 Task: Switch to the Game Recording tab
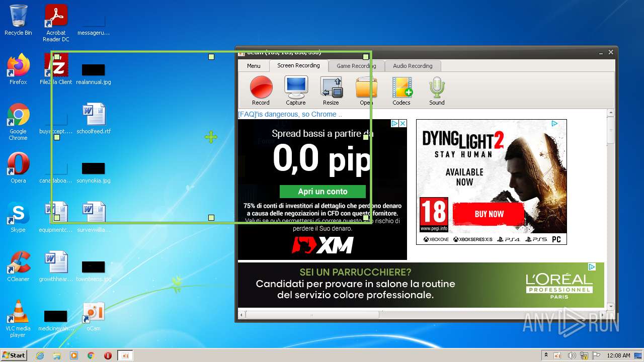click(x=356, y=66)
